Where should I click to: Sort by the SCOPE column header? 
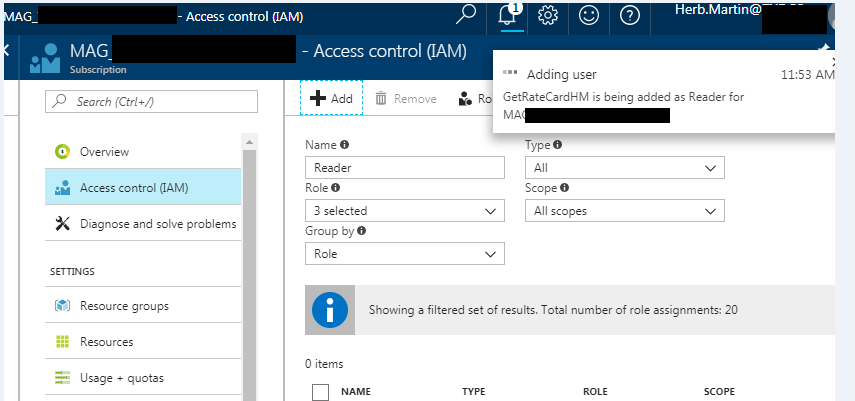point(719,392)
